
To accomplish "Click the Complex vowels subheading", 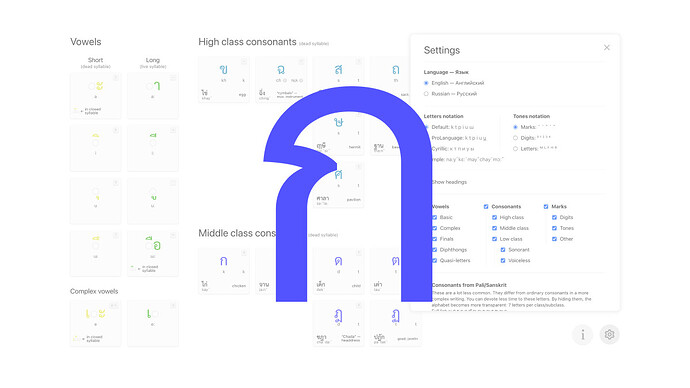I will click(94, 291).
